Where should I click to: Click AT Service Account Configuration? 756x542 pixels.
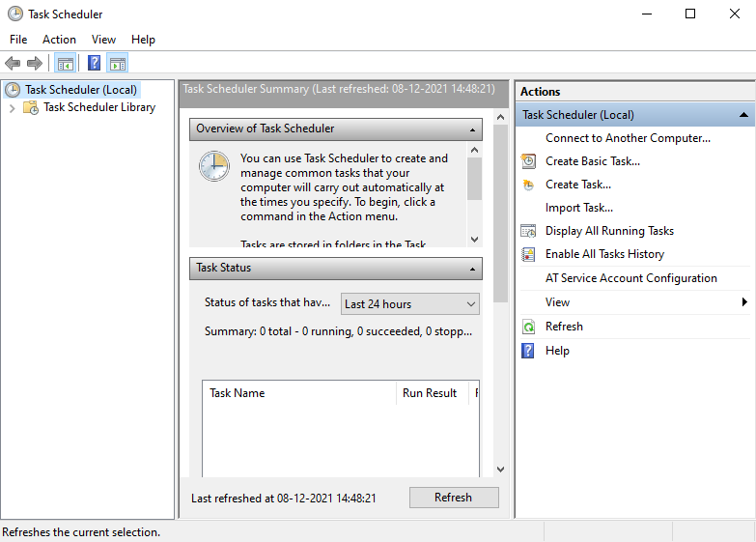pos(631,278)
